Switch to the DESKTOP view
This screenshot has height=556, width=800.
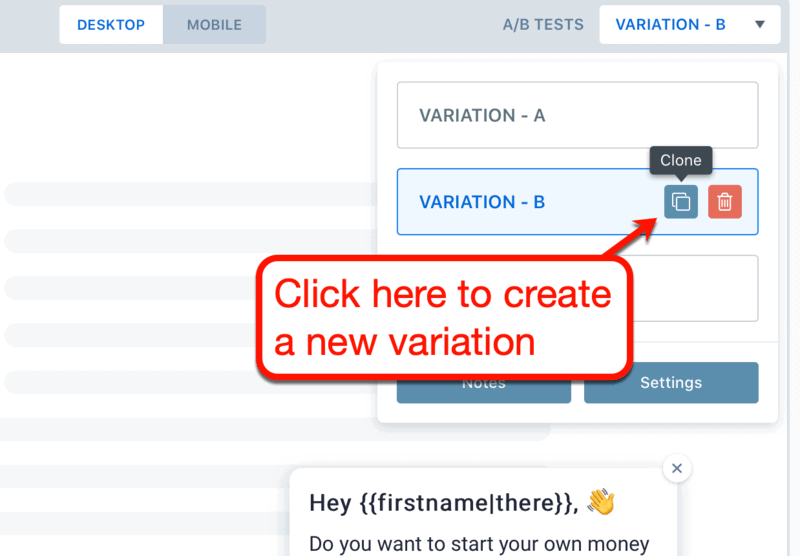[x=111, y=24]
